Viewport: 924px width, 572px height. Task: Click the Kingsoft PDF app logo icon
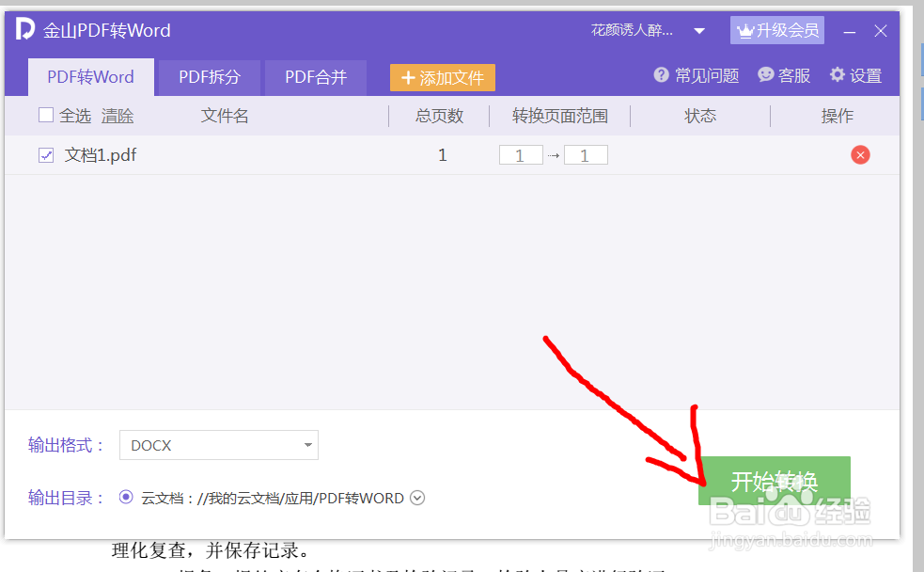tap(24, 28)
